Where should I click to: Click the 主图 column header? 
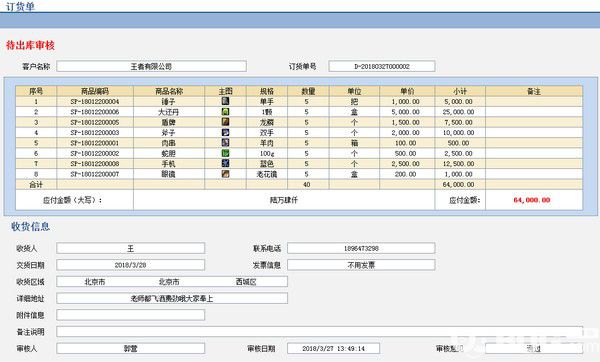225,91
